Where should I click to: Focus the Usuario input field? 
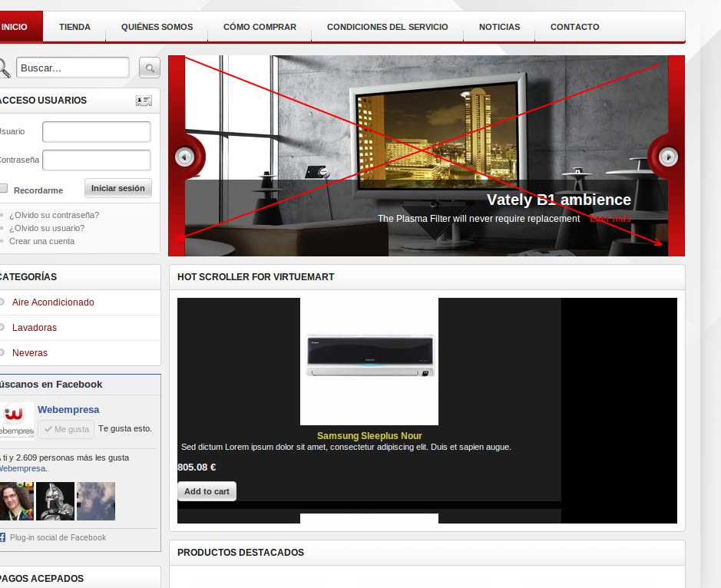[97, 132]
